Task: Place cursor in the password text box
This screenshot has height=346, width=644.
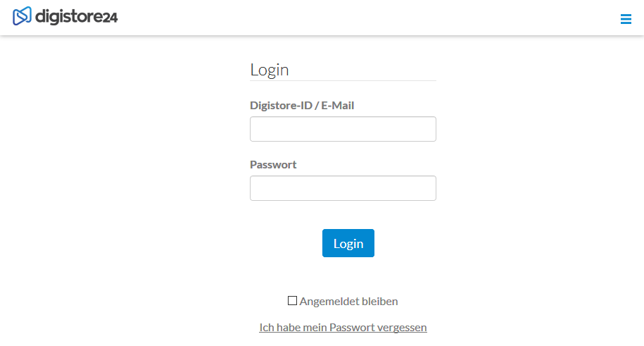Action: 343,188
